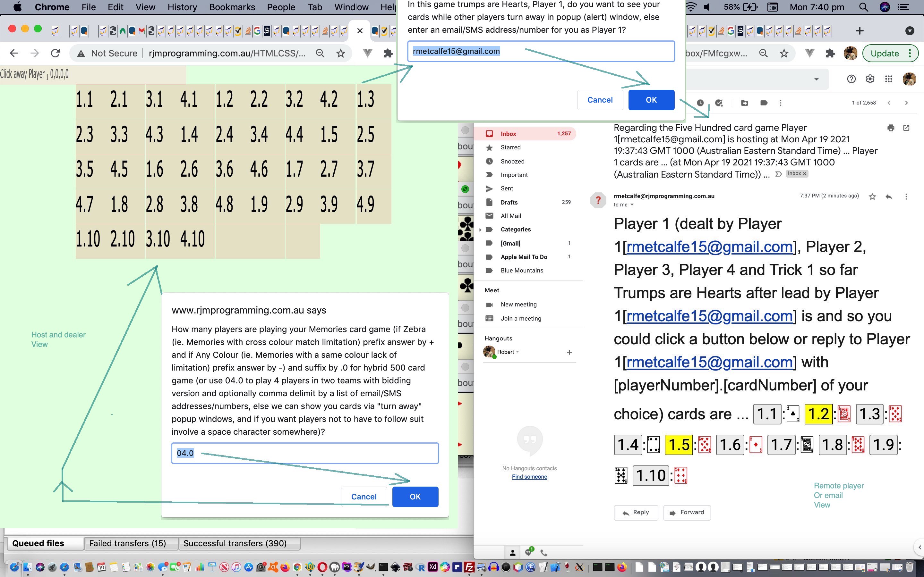924x577 pixels.
Task: Open the Drafts folder in Gmail
Action: point(509,202)
